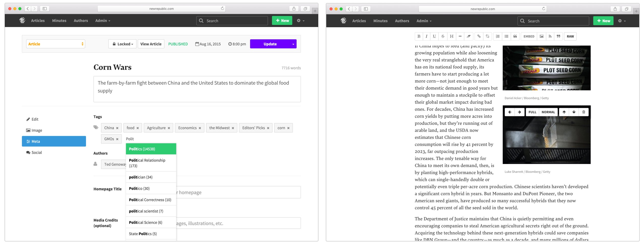Choose the Political Relationship (173) suggestion

click(x=151, y=163)
